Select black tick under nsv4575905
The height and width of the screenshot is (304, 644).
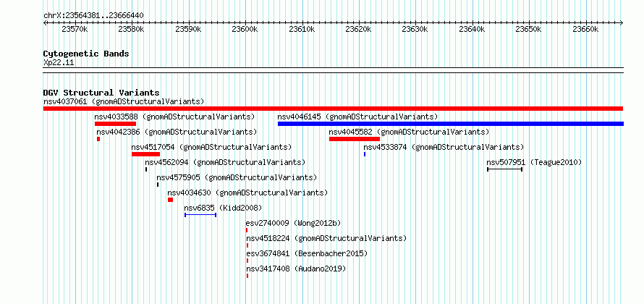(158, 185)
